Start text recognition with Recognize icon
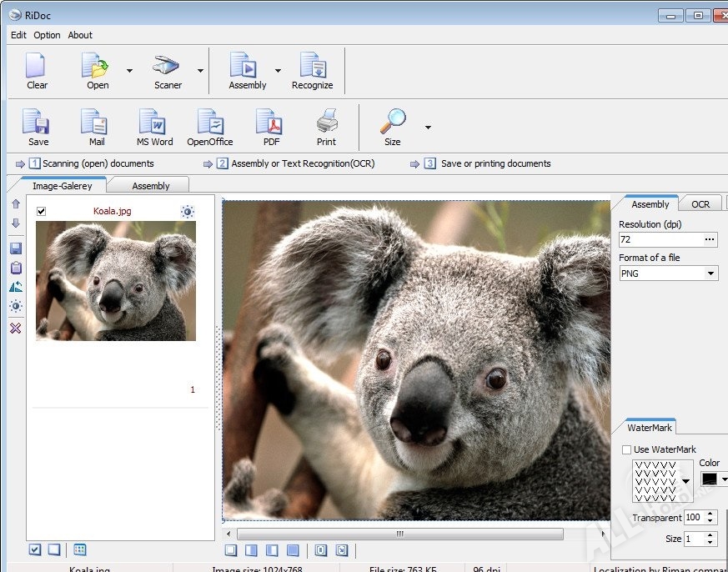The height and width of the screenshot is (572, 728). pyautogui.click(x=312, y=71)
